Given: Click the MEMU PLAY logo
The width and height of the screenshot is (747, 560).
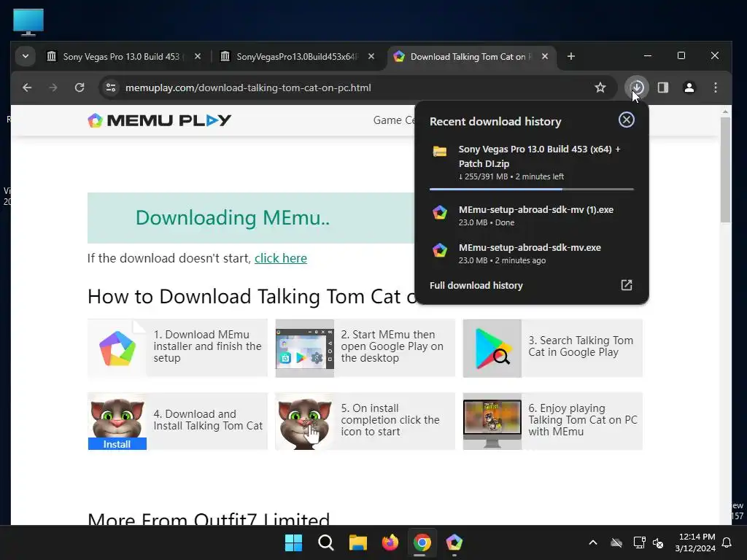Looking at the screenshot, I should 160,120.
